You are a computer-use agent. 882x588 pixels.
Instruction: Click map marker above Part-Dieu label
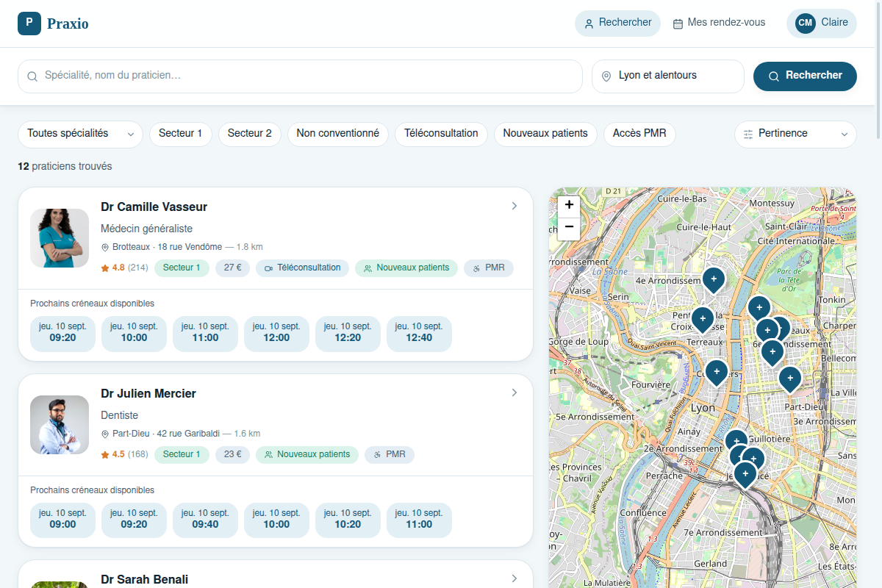point(789,379)
